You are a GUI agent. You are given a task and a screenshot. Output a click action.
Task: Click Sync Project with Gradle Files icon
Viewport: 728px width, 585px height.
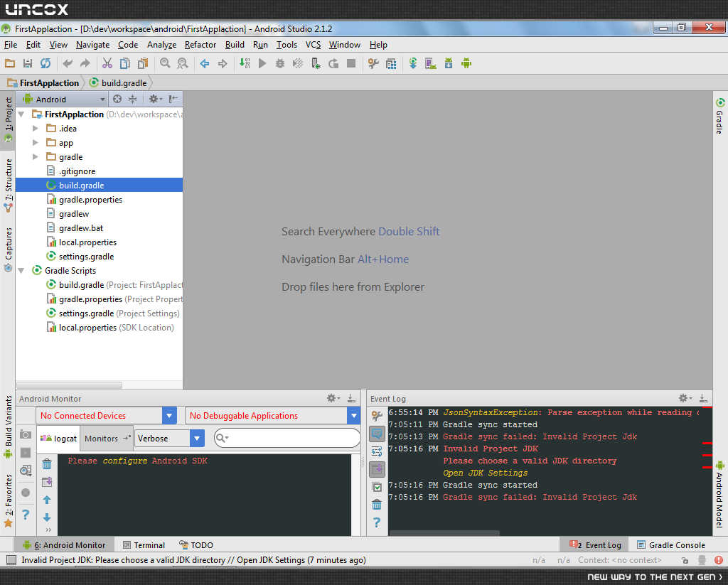pos(413,63)
